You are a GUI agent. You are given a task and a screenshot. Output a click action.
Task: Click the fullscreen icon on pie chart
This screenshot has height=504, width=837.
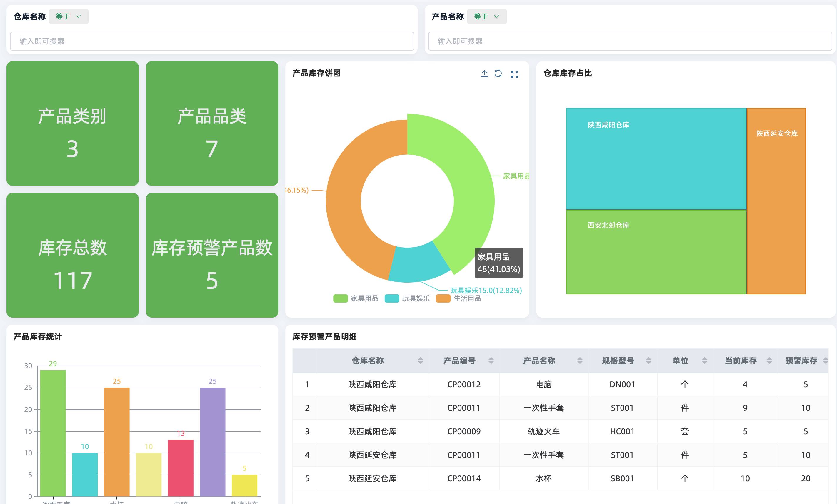coord(514,74)
